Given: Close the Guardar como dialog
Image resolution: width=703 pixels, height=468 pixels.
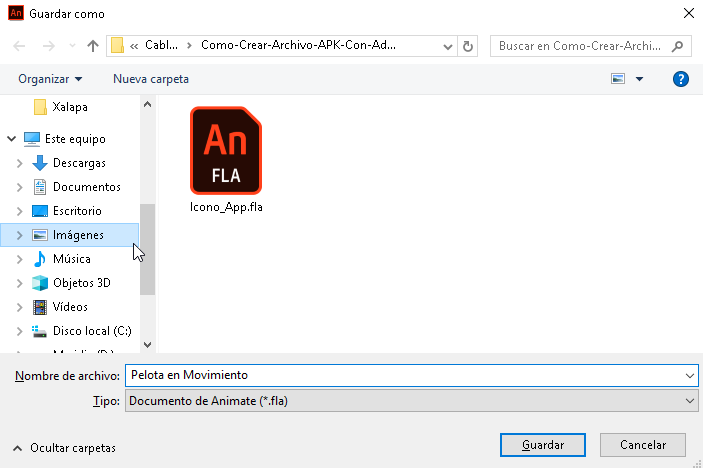Looking at the screenshot, I should click(x=689, y=13).
